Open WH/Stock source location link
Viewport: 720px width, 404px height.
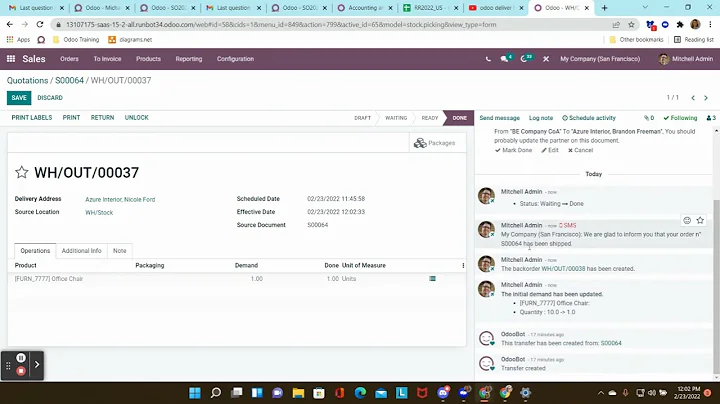pyautogui.click(x=99, y=213)
